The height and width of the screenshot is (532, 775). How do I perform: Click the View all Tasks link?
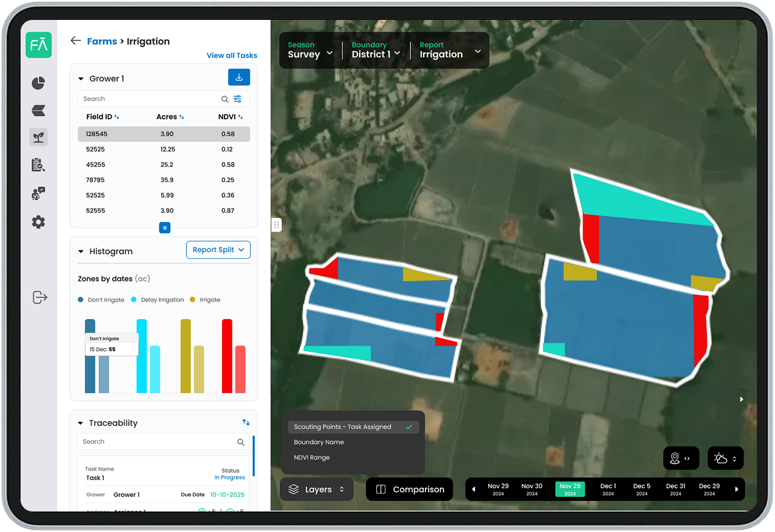pyautogui.click(x=232, y=55)
